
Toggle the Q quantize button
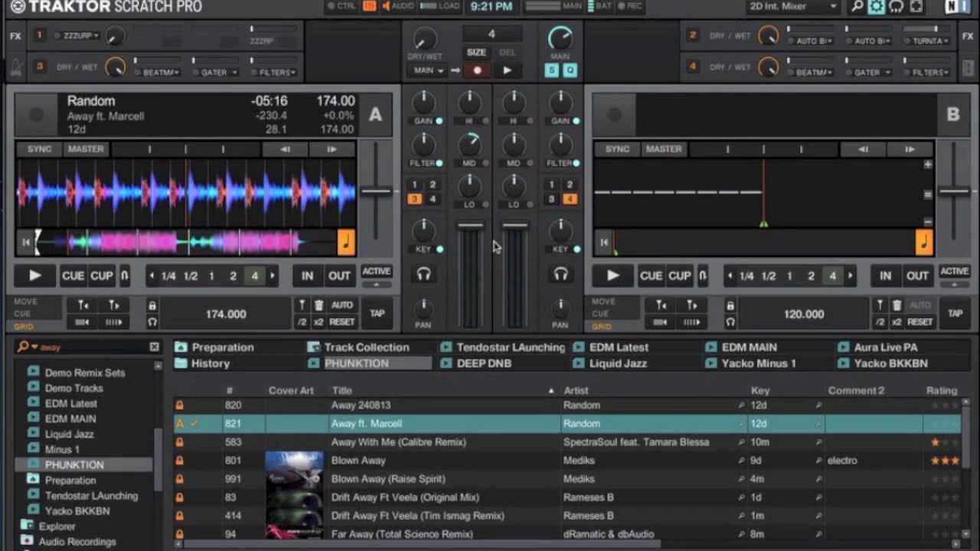[x=570, y=70]
